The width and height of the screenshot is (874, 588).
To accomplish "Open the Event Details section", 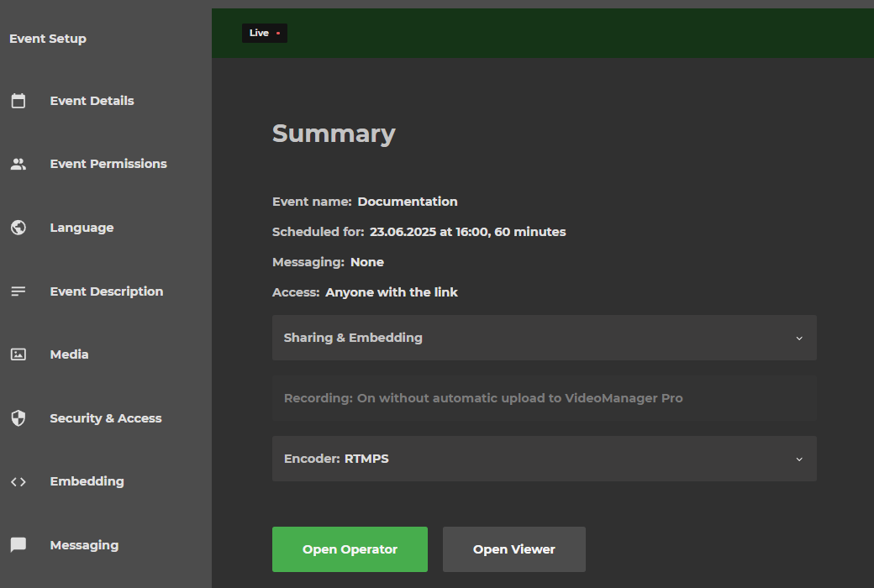I will tap(92, 101).
